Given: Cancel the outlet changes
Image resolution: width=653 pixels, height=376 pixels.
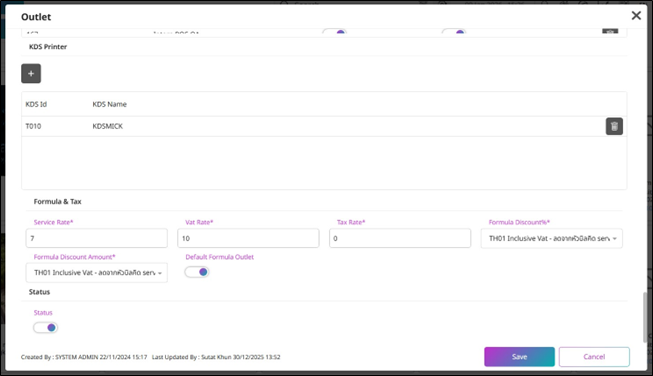Looking at the screenshot, I should click(594, 357).
